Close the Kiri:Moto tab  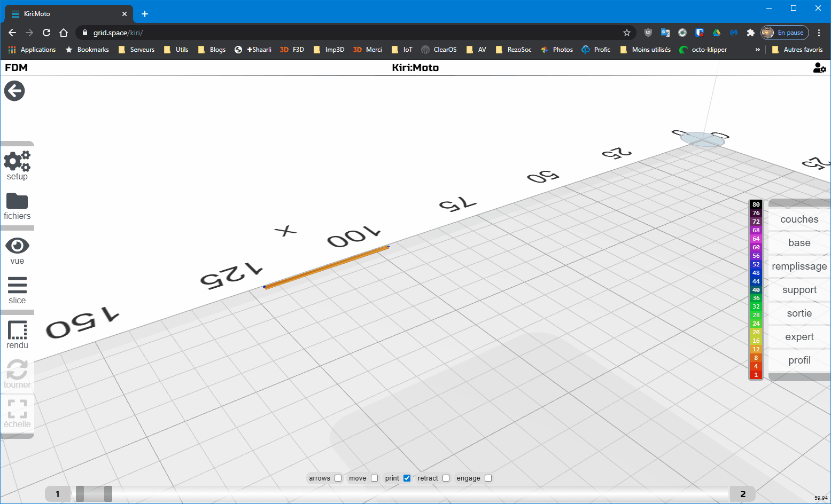click(125, 14)
